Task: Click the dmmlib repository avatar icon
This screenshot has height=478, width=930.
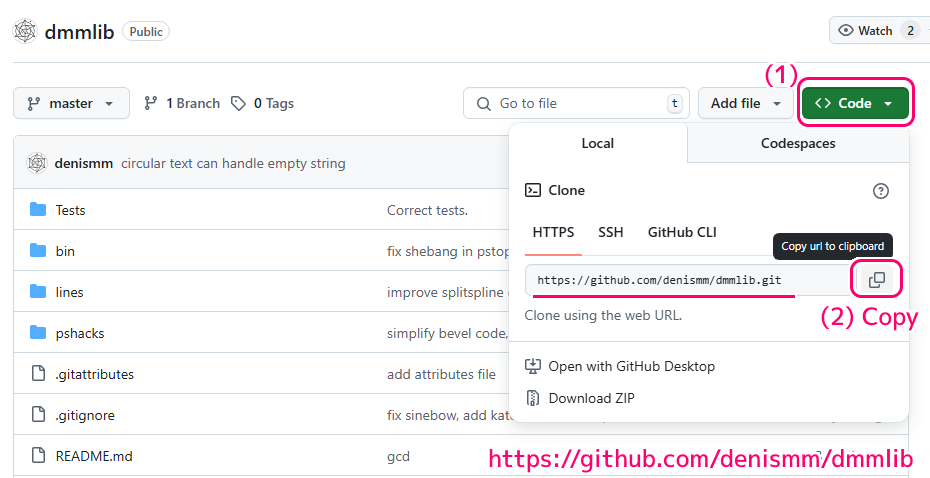Action: (x=25, y=31)
